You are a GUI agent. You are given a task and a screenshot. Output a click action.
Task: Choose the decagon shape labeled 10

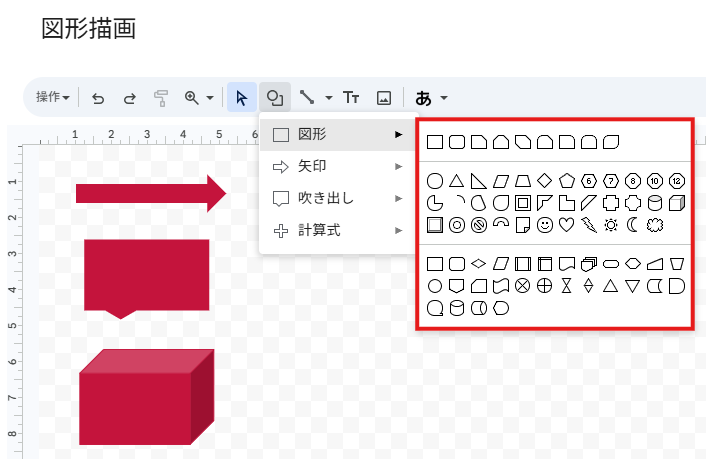tap(655, 181)
